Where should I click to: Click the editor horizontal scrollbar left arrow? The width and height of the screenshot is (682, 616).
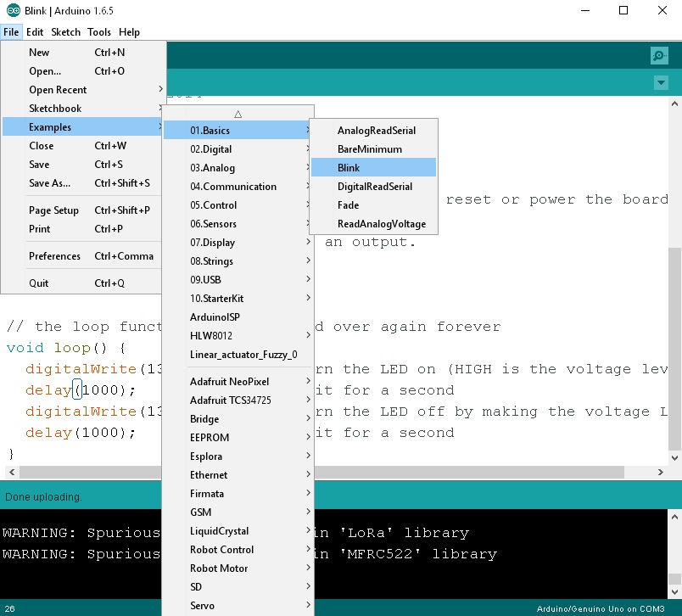[x=12, y=473]
